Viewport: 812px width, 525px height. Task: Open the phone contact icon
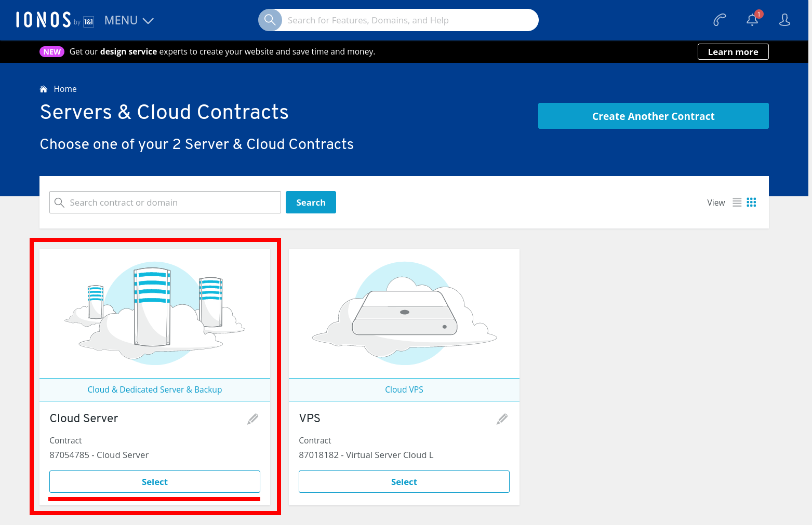tap(720, 20)
